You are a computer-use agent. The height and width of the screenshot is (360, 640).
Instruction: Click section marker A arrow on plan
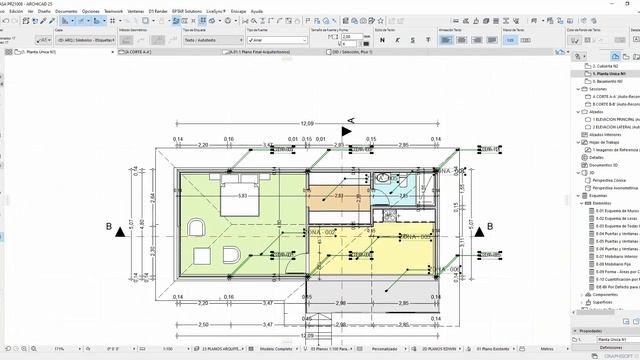[x=346, y=131]
